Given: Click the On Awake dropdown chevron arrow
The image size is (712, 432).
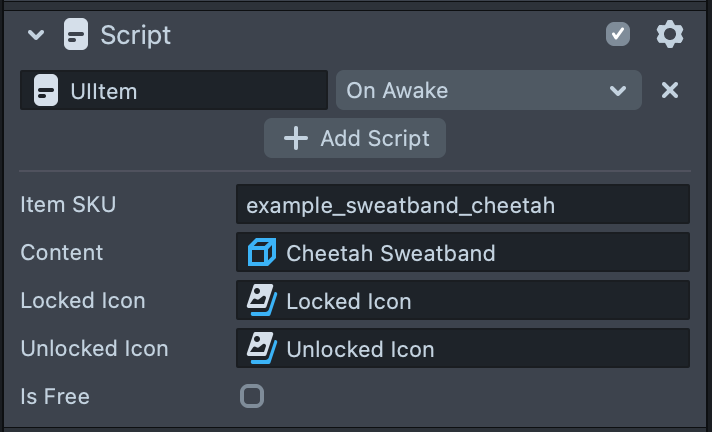Looking at the screenshot, I should coord(617,91).
